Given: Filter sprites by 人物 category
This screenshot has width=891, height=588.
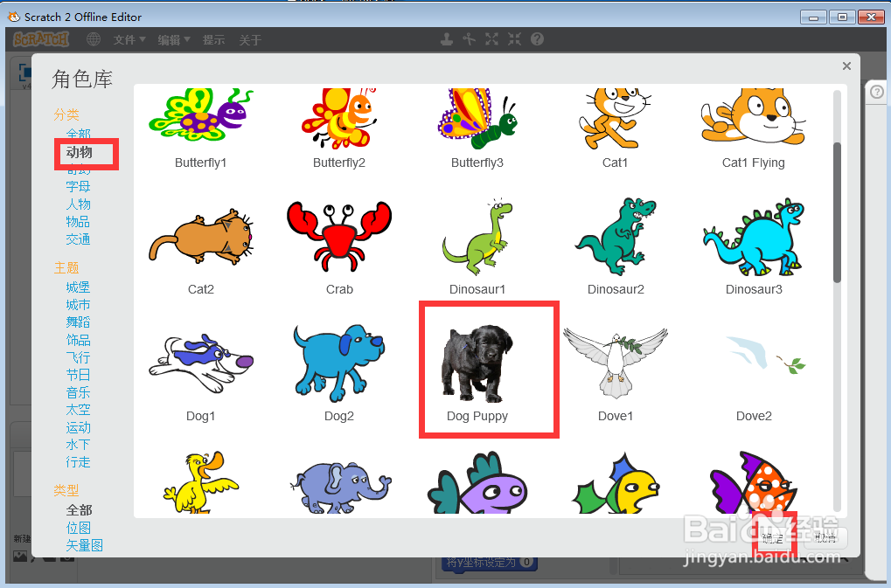Looking at the screenshot, I should [79, 204].
